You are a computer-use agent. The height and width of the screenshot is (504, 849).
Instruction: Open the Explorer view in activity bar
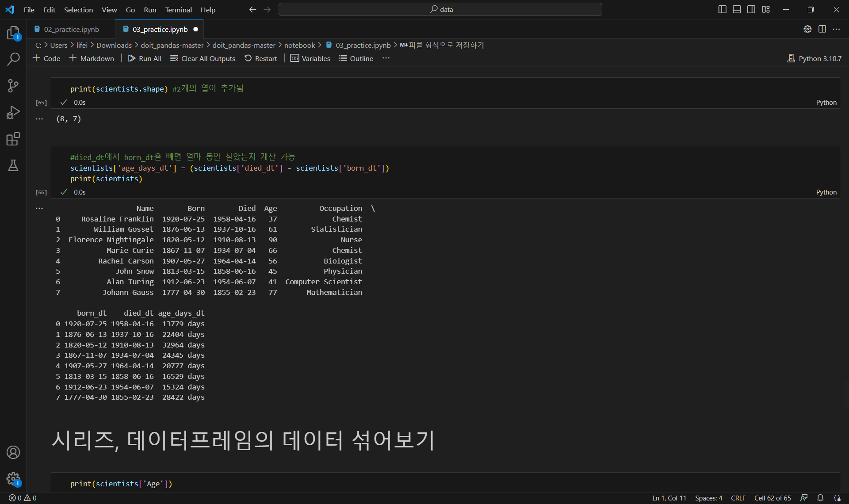click(x=13, y=33)
